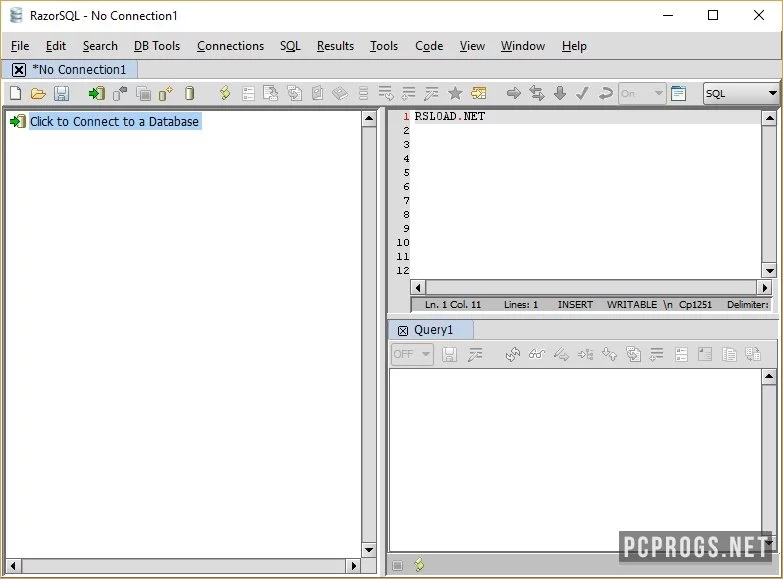Click the yellow scroll script icon in the main toolbar

[225, 93]
